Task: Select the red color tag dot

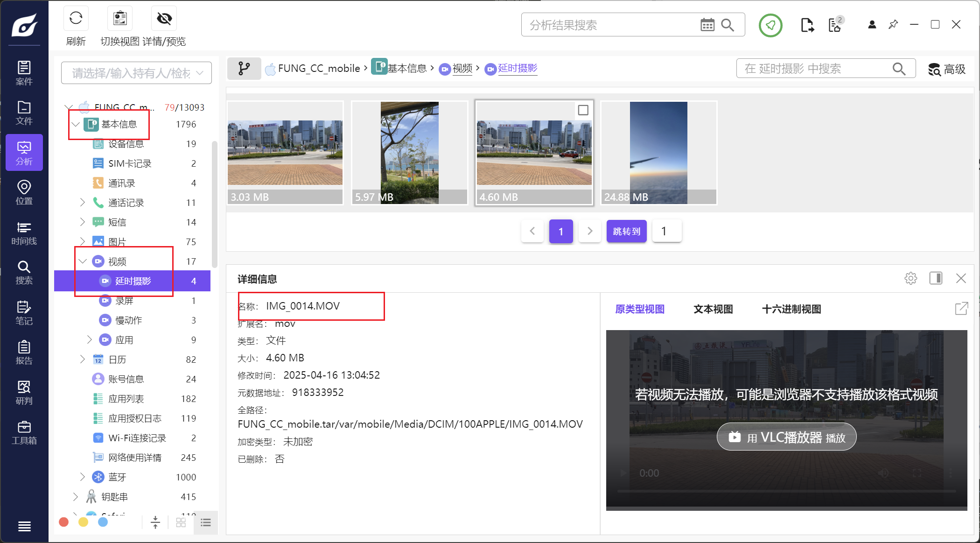Action: click(x=64, y=522)
